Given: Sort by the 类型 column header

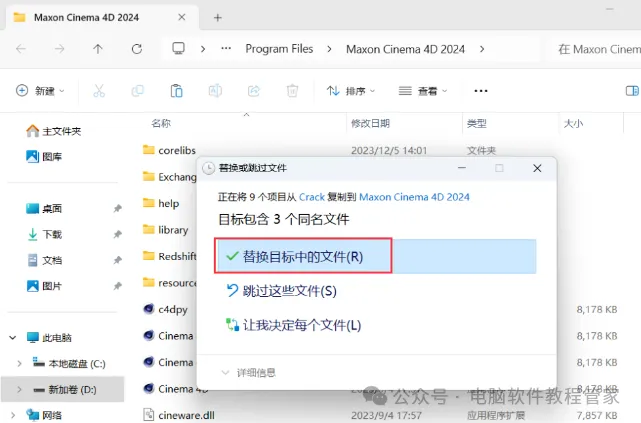Looking at the screenshot, I should point(477,123).
